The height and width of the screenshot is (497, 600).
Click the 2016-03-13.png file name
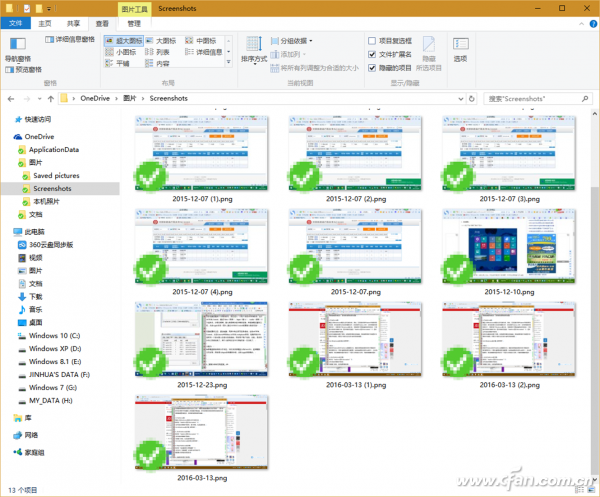pyautogui.click(x=202, y=478)
